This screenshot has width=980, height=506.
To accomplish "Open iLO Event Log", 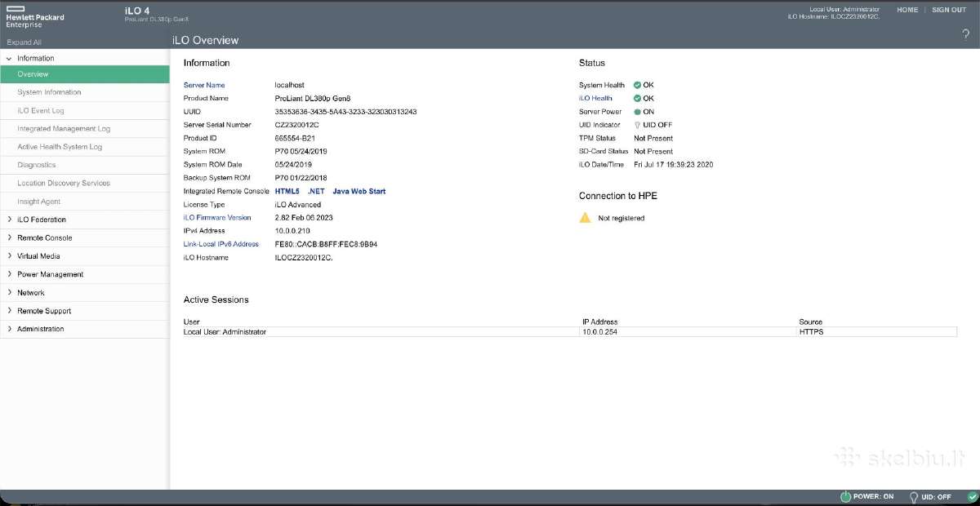I will [x=40, y=110].
